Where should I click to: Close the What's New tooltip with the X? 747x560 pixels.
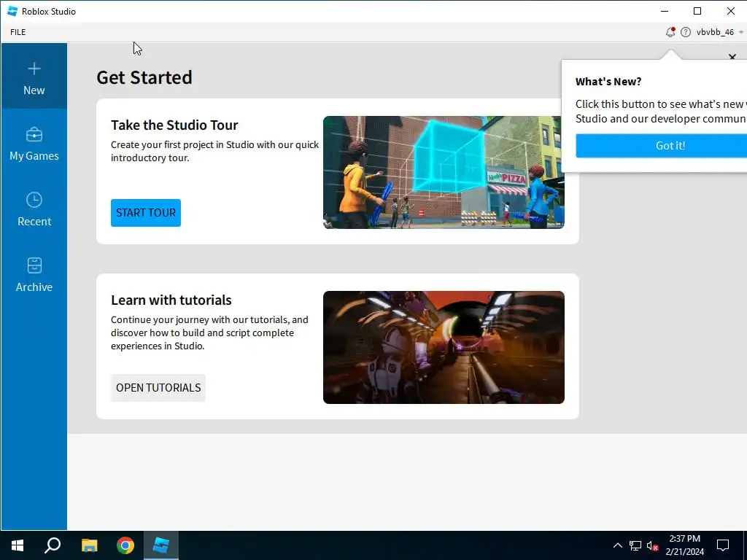[732, 57]
